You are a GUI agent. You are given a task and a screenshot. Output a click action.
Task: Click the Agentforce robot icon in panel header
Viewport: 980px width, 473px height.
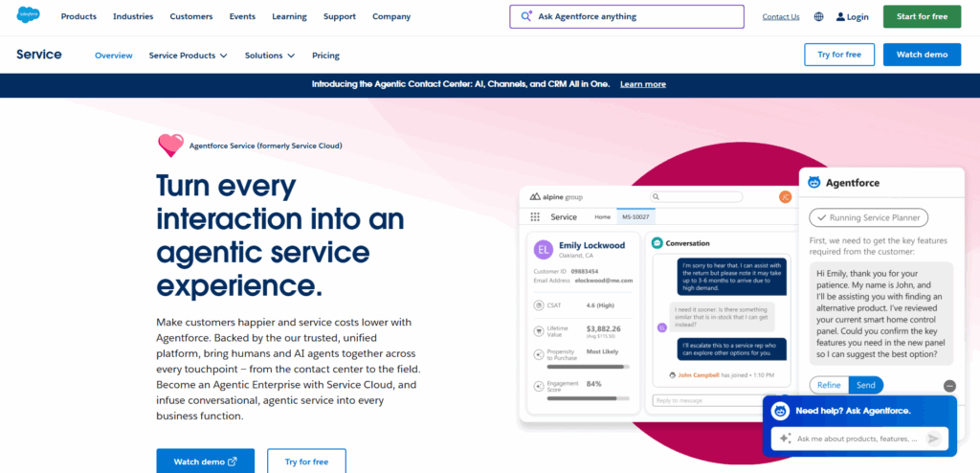tap(814, 183)
